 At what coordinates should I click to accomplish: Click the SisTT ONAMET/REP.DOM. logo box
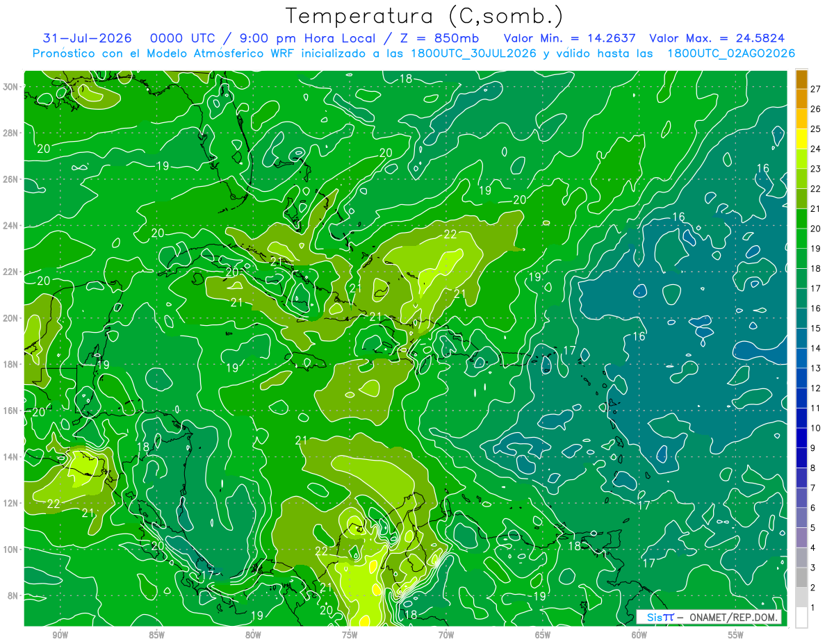pos(709,617)
